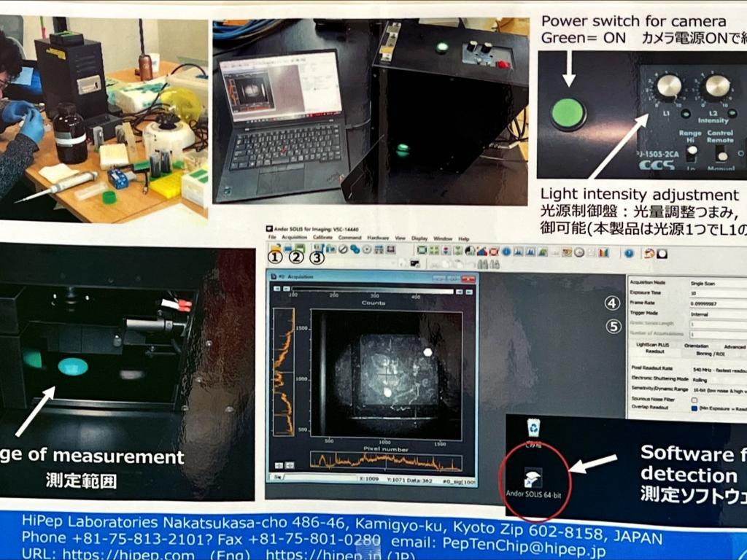Click the blue linked-circles toolbar icon
This screenshot has height=560, width=747.
(x=355, y=249)
